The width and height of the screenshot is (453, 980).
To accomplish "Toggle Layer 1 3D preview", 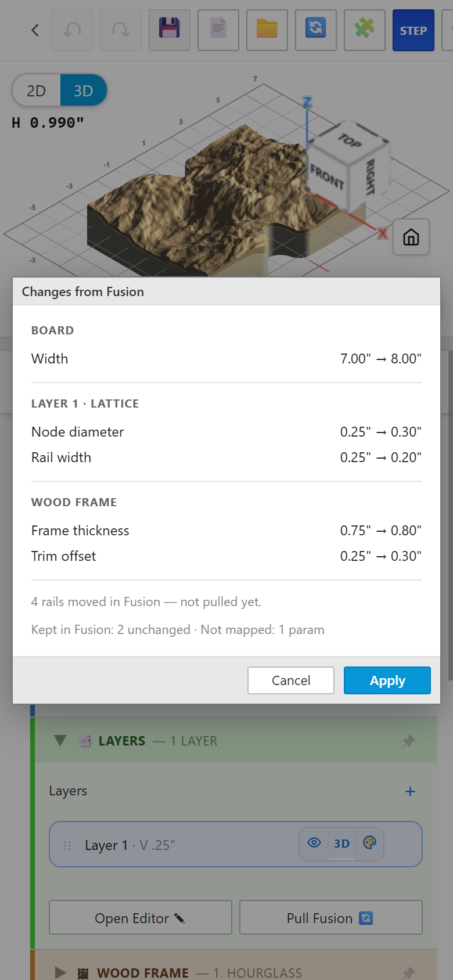I will pos(341,843).
